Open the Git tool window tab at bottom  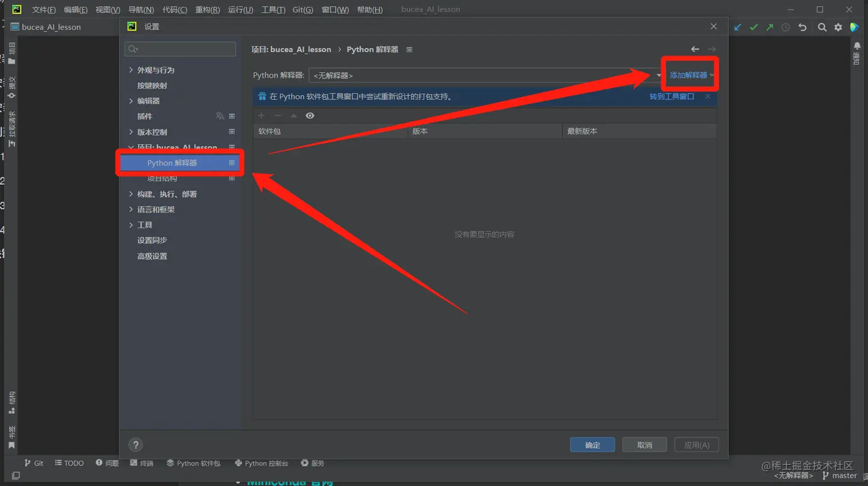(34, 463)
